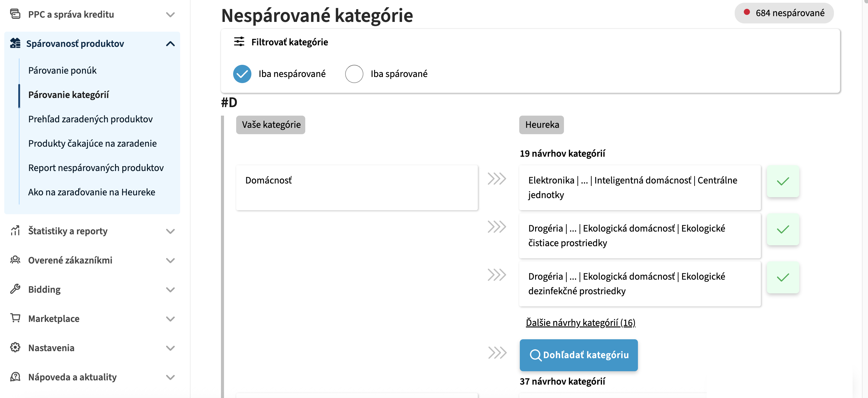Expand the Bidding chevron
868x398 pixels.
tap(170, 289)
